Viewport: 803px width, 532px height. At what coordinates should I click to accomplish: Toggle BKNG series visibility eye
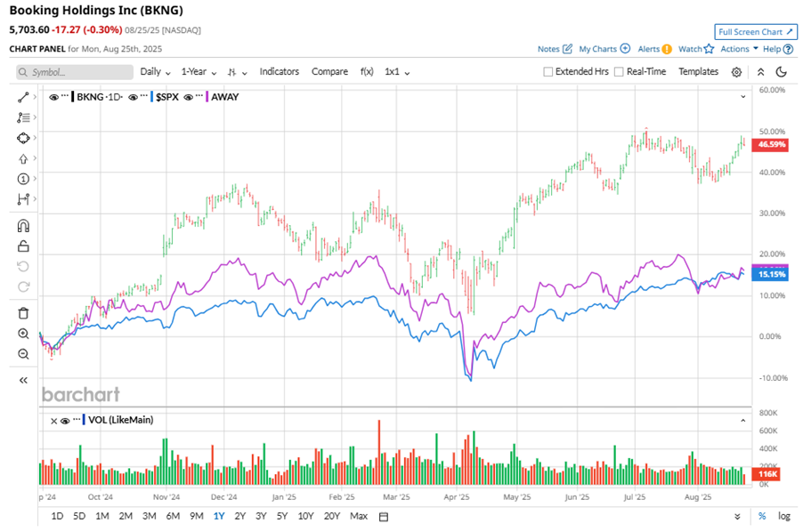pyautogui.click(x=53, y=97)
